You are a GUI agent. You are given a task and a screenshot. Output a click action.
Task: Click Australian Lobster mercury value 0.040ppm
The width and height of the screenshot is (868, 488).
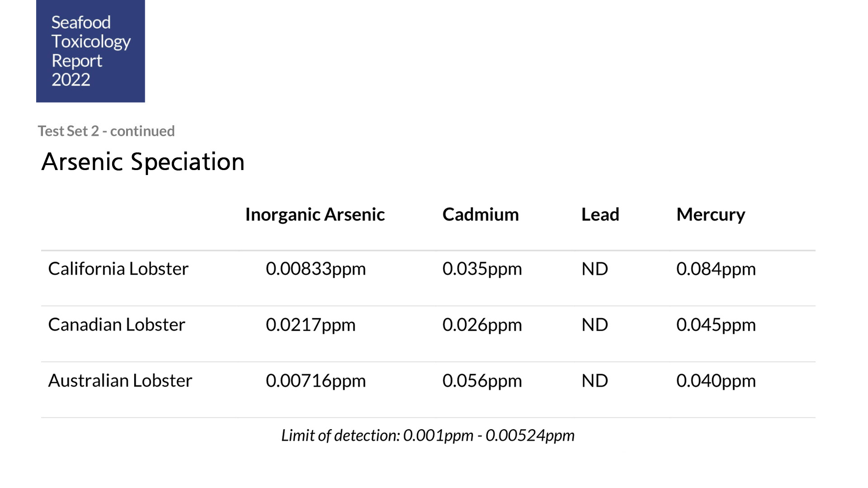tap(716, 381)
